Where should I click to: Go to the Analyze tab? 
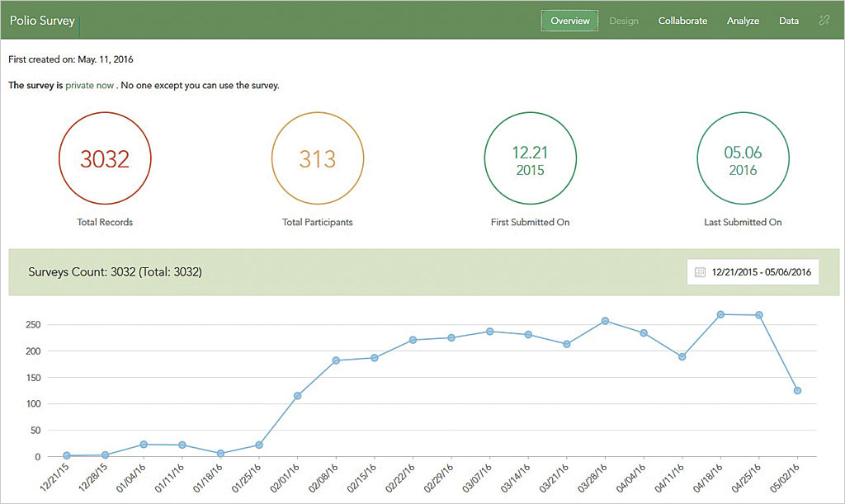click(743, 21)
